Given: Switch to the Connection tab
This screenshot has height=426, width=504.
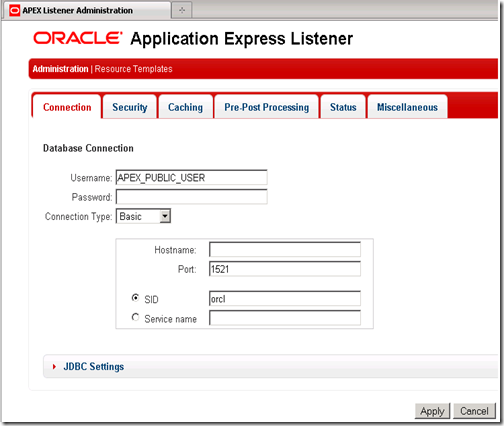Looking at the screenshot, I should click(67, 107).
